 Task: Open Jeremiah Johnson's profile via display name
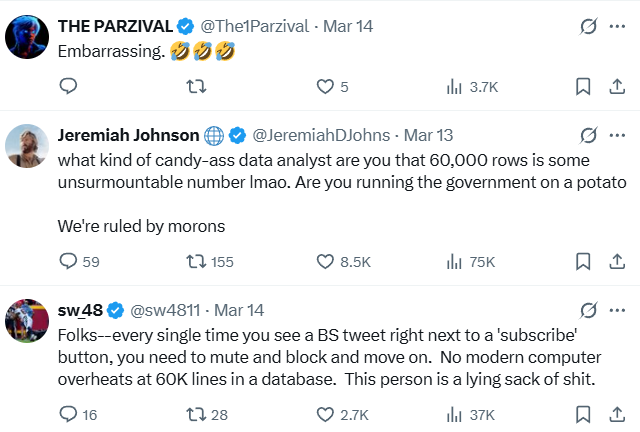coord(129,135)
